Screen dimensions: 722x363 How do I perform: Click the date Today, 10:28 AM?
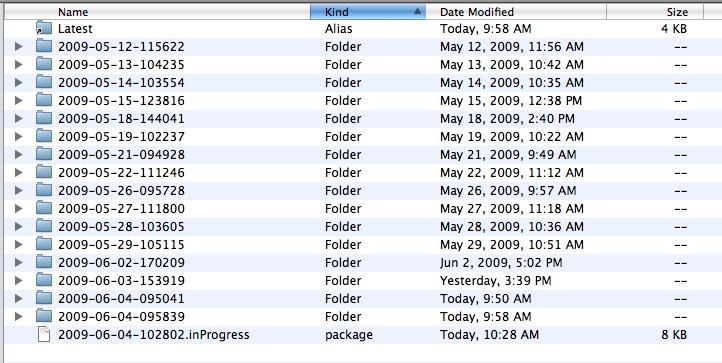pyautogui.click(x=489, y=334)
